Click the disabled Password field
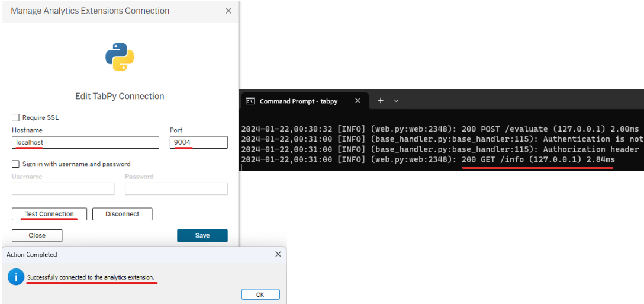This screenshot has height=304, width=644. coord(176,189)
